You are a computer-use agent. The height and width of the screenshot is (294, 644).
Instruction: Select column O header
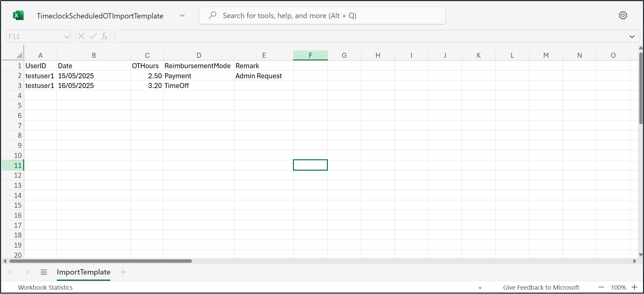point(613,55)
